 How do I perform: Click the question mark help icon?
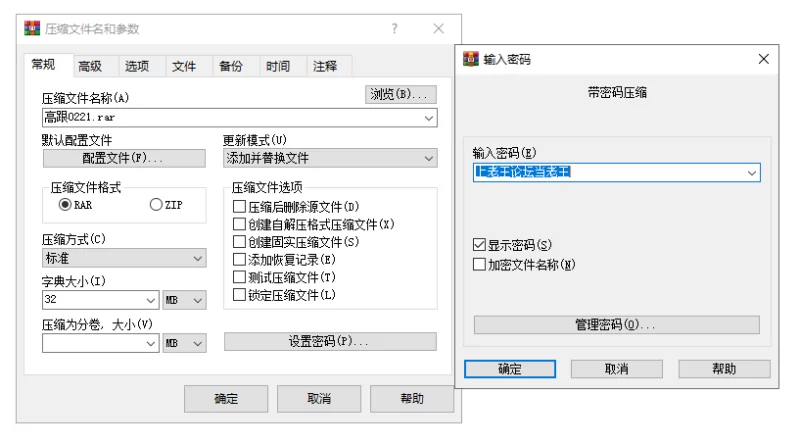[x=394, y=29]
